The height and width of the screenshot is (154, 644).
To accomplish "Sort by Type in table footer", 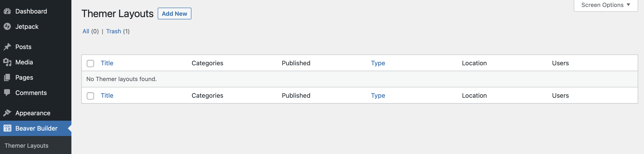I will [x=378, y=95].
